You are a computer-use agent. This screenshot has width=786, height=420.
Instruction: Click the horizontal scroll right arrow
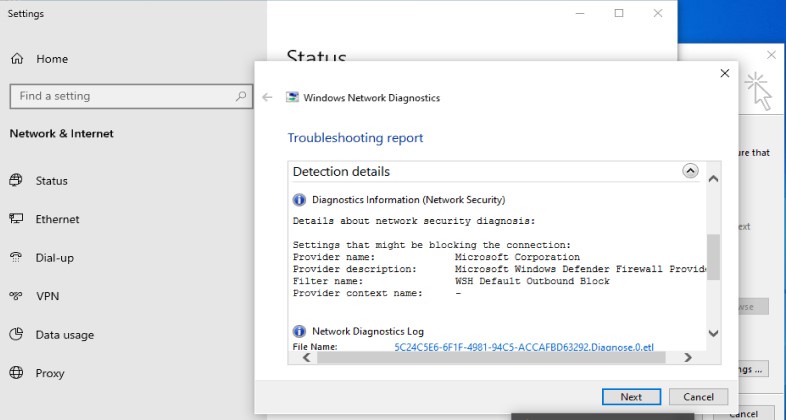(x=688, y=357)
